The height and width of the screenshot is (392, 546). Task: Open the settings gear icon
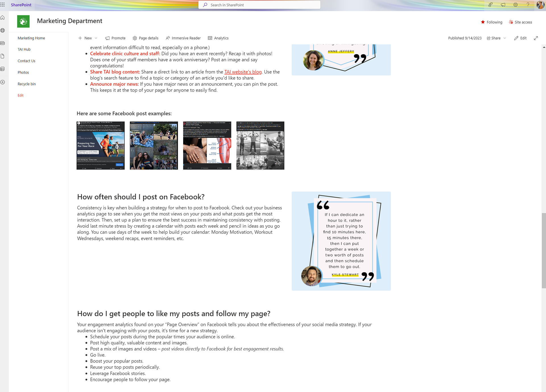(x=515, y=5)
